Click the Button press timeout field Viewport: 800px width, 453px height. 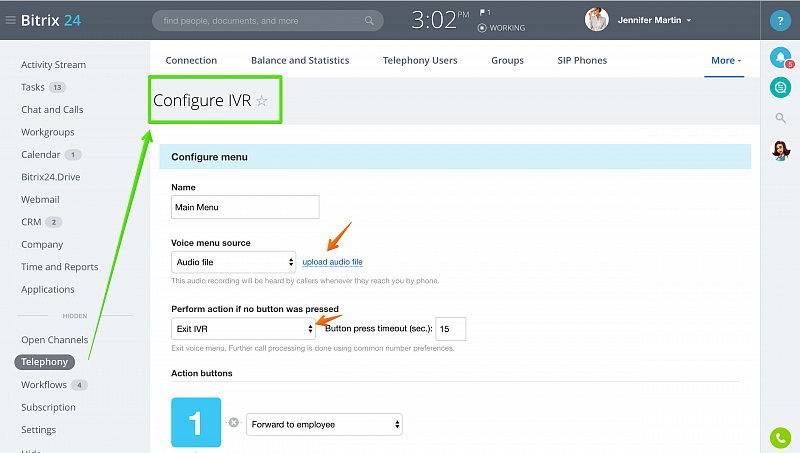tap(450, 328)
